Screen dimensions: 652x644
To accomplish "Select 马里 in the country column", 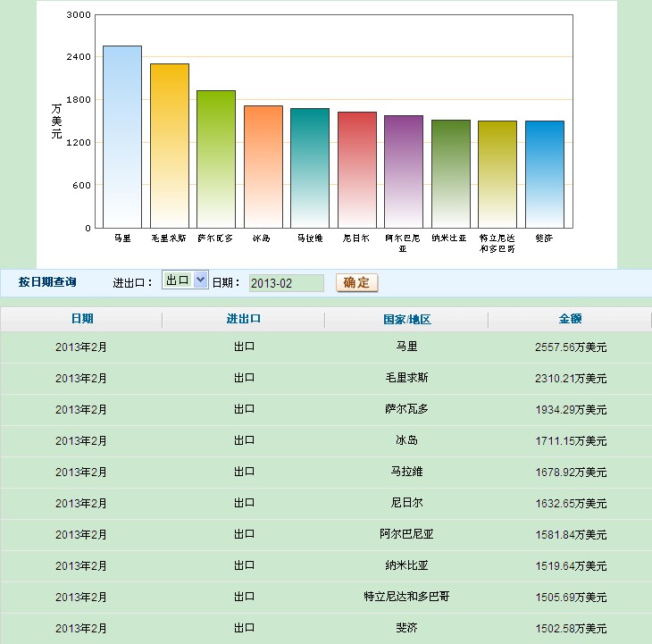I will click(406, 347).
